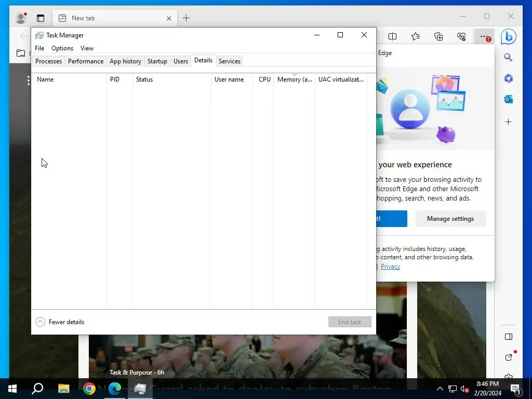Click the Task Manager title bar icon
Viewport: 532px width, 399px height.
click(x=39, y=35)
